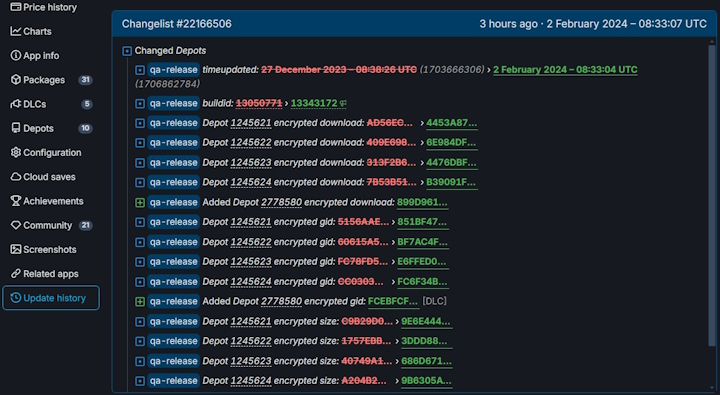Screen dimensions: 720x395
Task: Click the square icon on Depot 1245622 encrypted gid row
Action: (x=140, y=243)
